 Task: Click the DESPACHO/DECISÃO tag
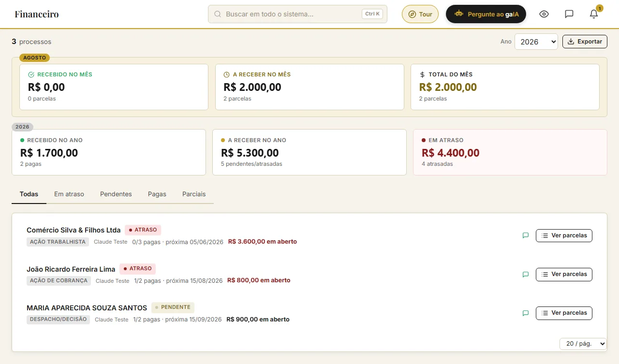[58, 320]
